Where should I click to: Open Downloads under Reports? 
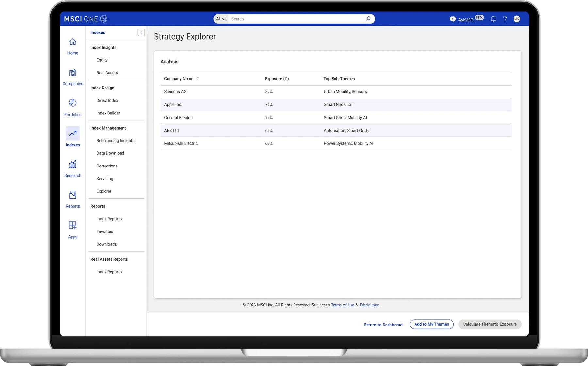click(x=106, y=244)
